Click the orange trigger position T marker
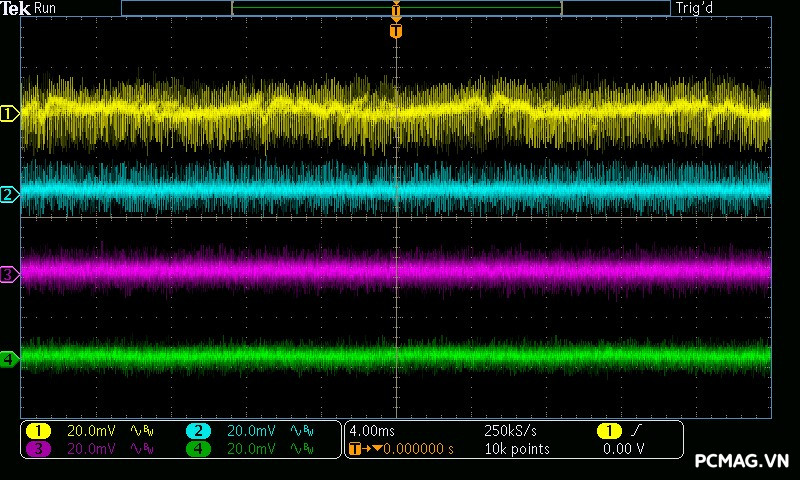Image resolution: width=800 pixels, height=480 pixels. [396, 31]
